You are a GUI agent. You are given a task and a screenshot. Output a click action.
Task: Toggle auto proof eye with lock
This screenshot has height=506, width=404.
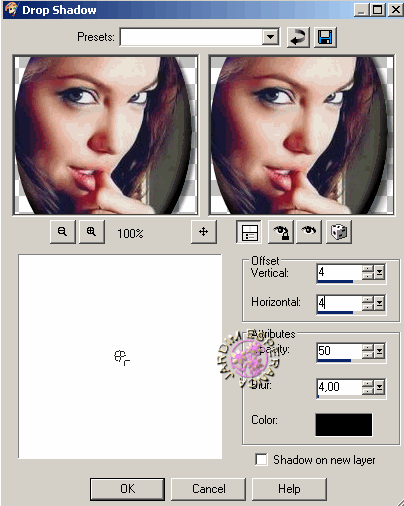pyautogui.click(x=281, y=231)
